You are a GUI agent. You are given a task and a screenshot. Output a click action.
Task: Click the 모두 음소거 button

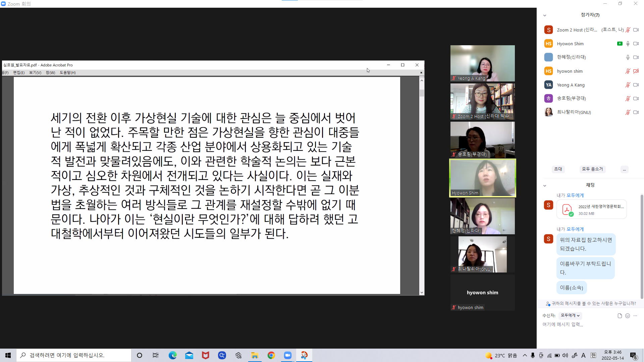pos(592,169)
